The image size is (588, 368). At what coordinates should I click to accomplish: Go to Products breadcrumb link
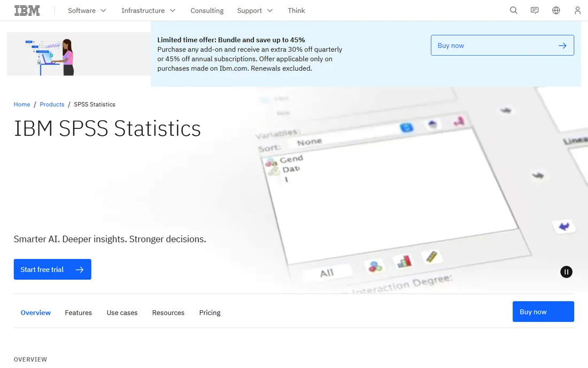tap(52, 104)
